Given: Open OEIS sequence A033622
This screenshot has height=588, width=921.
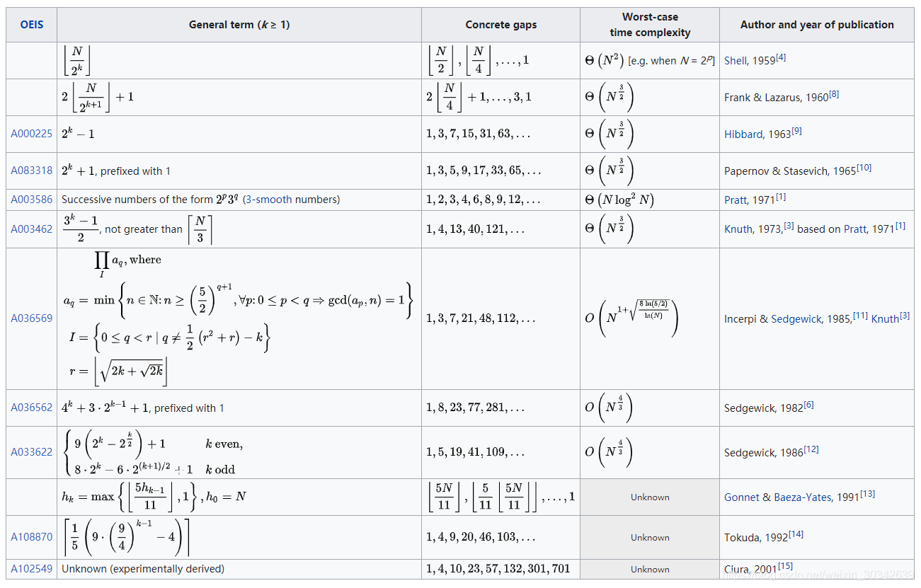Looking at the screenshot, I should coord(32,451).
